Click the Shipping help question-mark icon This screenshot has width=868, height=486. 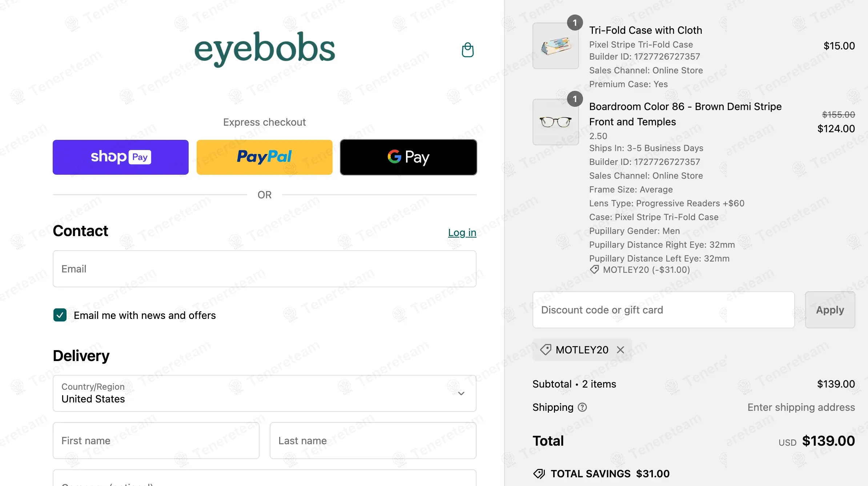point(582,407)
